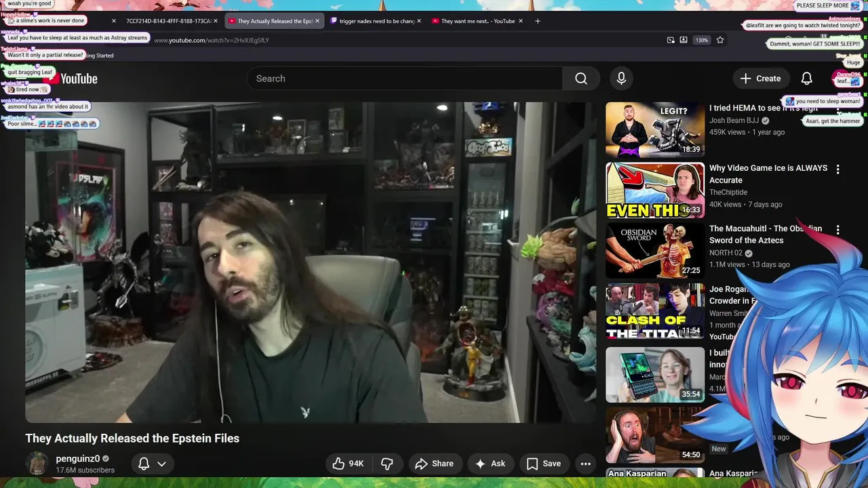Open more actions ellipsis under video

586,464
